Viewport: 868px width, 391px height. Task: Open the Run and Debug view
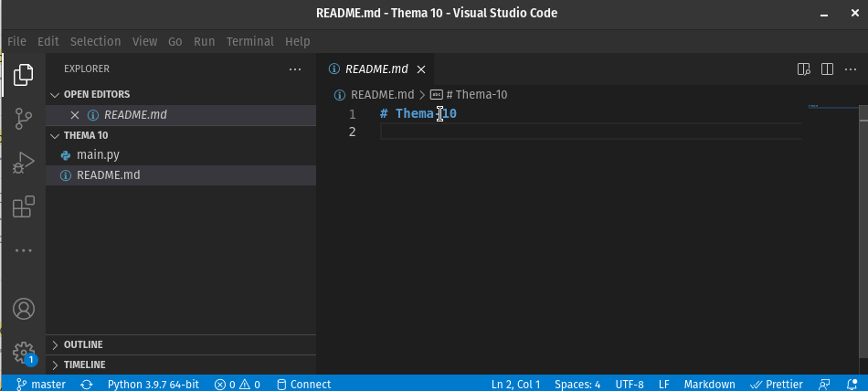[23, 163]
